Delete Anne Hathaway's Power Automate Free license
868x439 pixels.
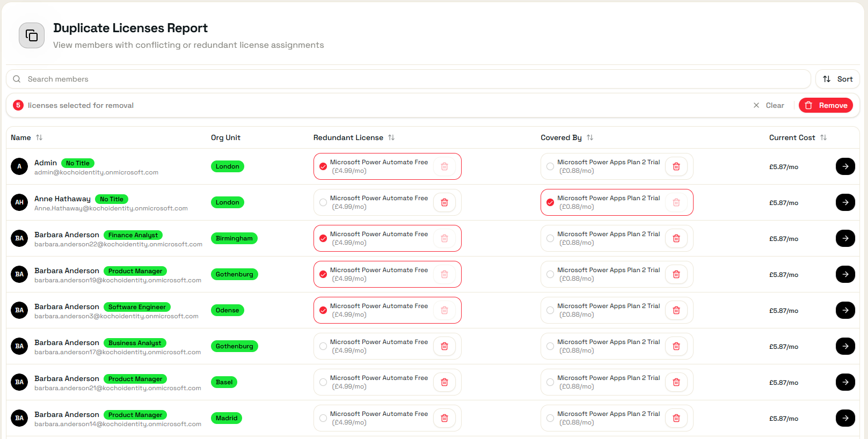(444, 202)
